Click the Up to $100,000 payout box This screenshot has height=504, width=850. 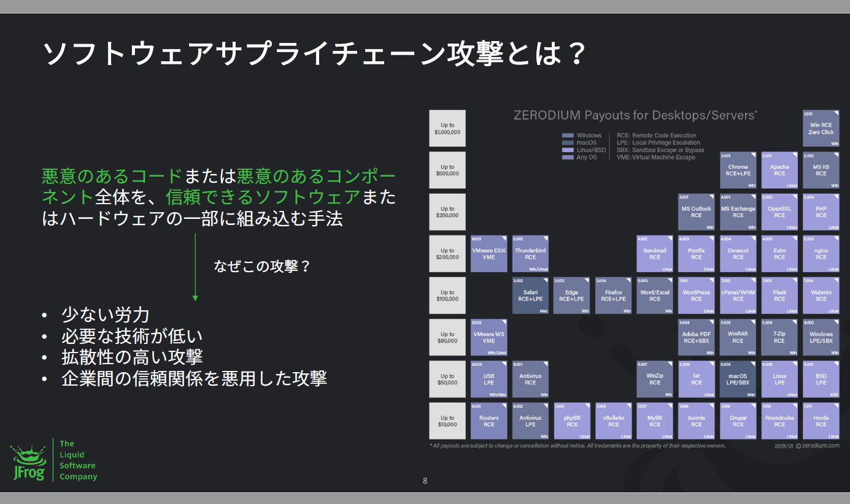(x=447, y=296)
